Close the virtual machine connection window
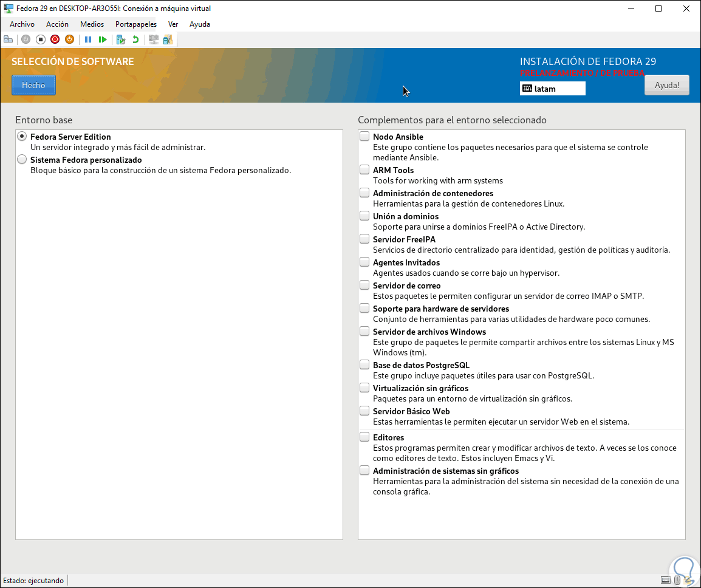The height and width of the screenshot is (588, 701). [686, 9]
